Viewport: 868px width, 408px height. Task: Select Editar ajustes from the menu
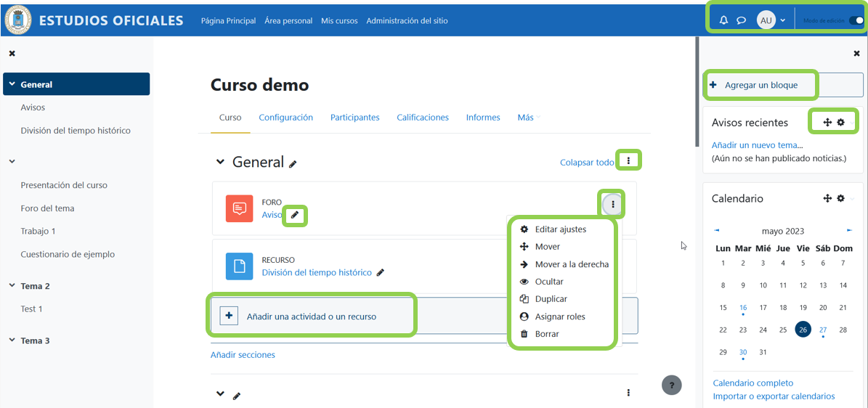click(560, 229)
